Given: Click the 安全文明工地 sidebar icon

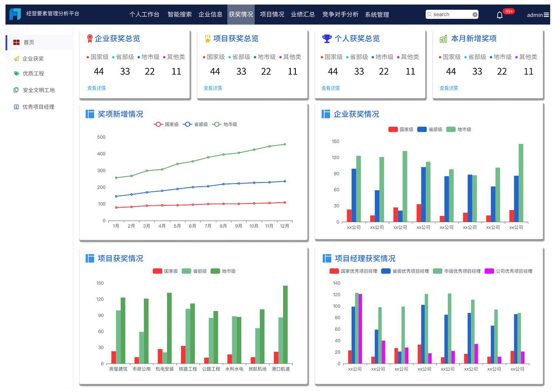Looking at the screenshot, I should pyautogui.click(x=16, y=90).
